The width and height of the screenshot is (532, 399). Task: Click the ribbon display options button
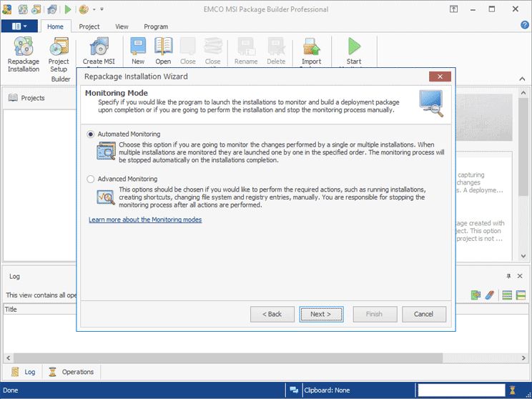453,9
